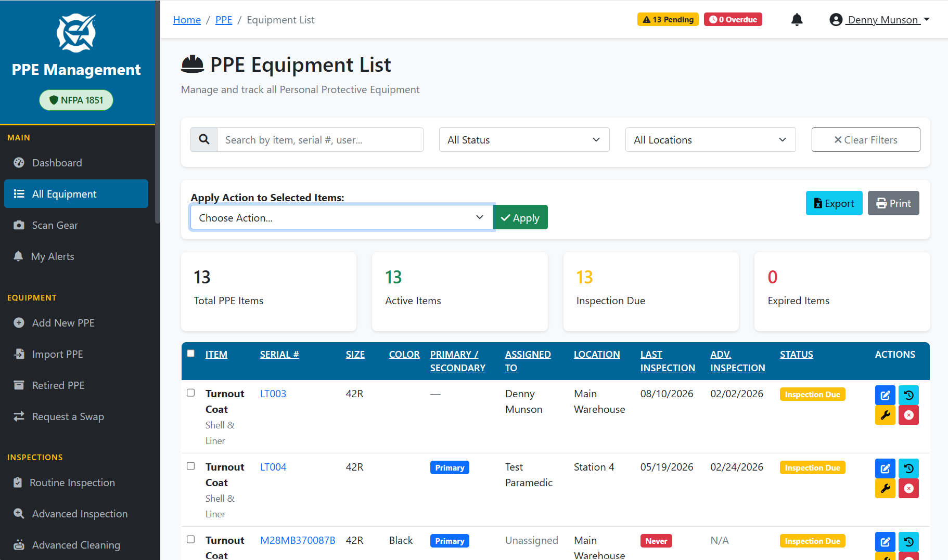Open the All Locations dropdown
Screen dimensions: 948x560
pyautogui.click(x=710, y=139)
